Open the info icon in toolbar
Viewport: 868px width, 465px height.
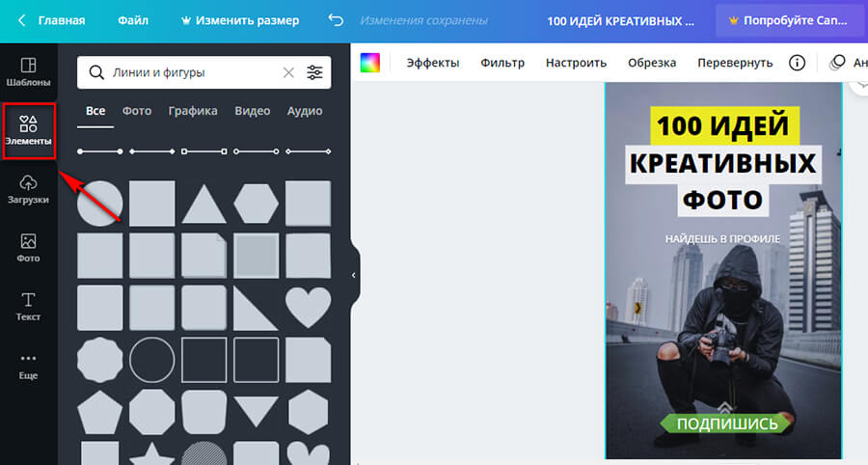pyautogui.click(x=797, y=63)
